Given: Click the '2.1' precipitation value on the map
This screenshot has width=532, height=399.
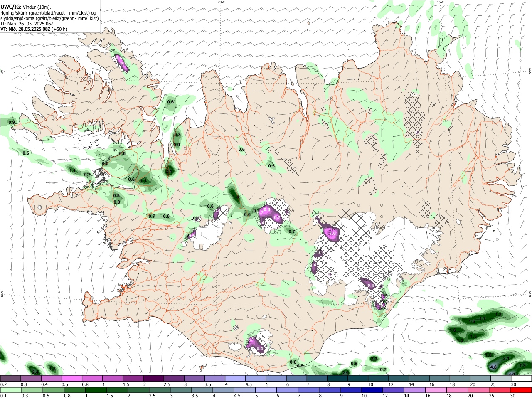Looking at the screenshot, I should (506, 358).
